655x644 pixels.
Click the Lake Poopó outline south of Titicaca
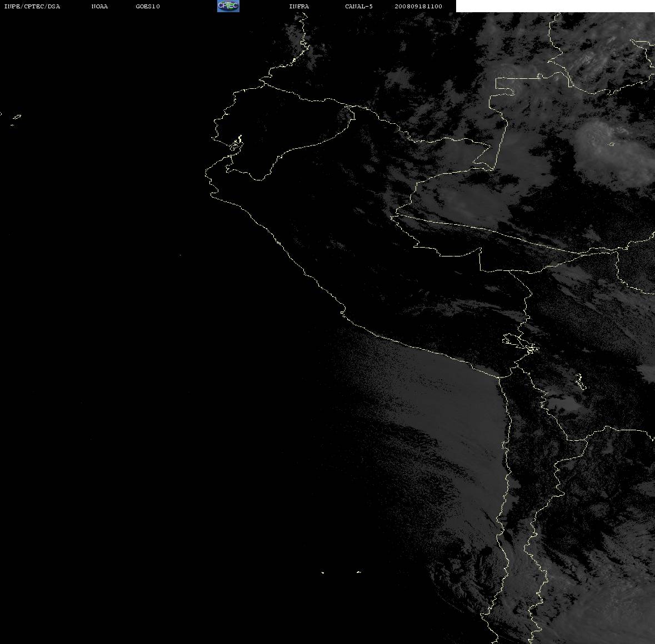[x=581, y=381]
